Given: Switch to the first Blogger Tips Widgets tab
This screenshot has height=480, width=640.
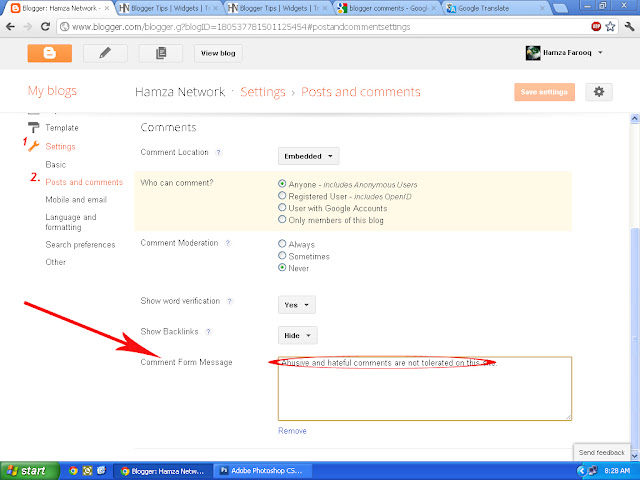Looking at the screenshot, I should 169,8.
